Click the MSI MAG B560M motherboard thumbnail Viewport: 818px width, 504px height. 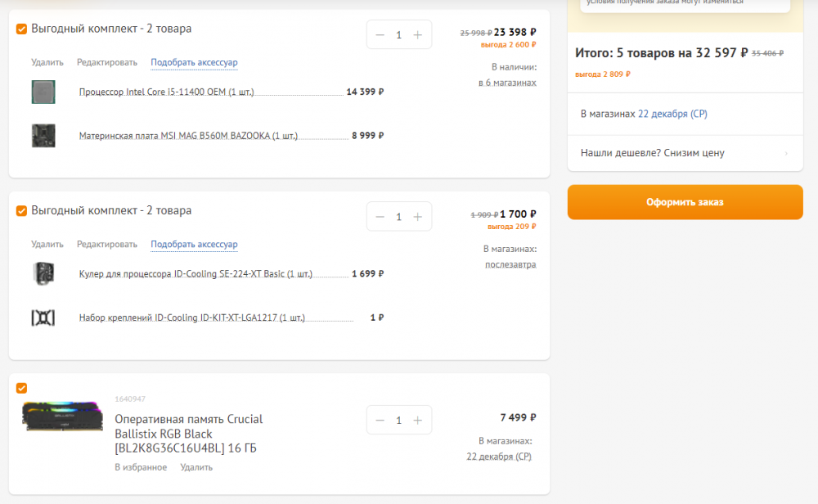pos(43,136)
